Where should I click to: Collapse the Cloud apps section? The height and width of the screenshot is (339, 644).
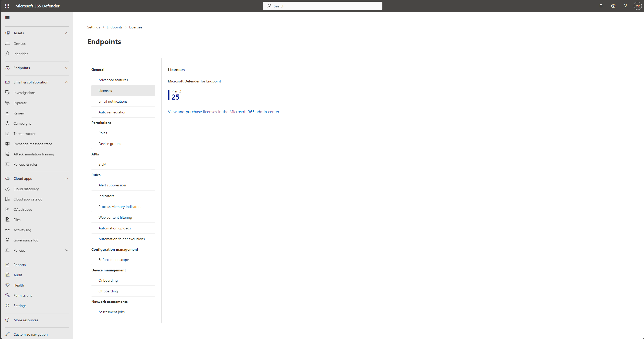(x=67, y=178)
